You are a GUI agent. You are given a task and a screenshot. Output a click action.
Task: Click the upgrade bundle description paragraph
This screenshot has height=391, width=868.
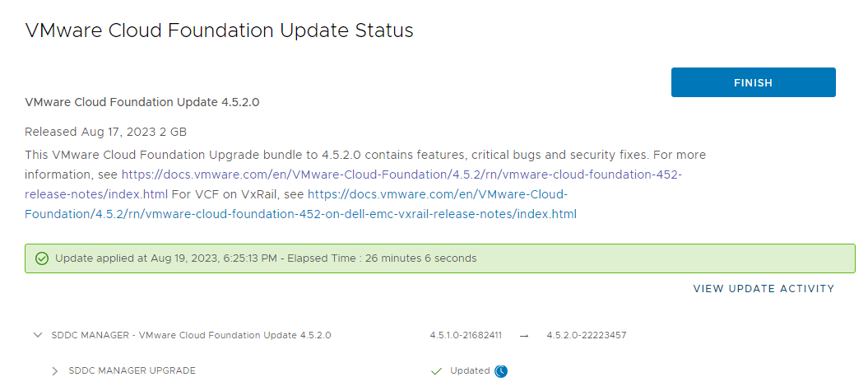(366, 155)
